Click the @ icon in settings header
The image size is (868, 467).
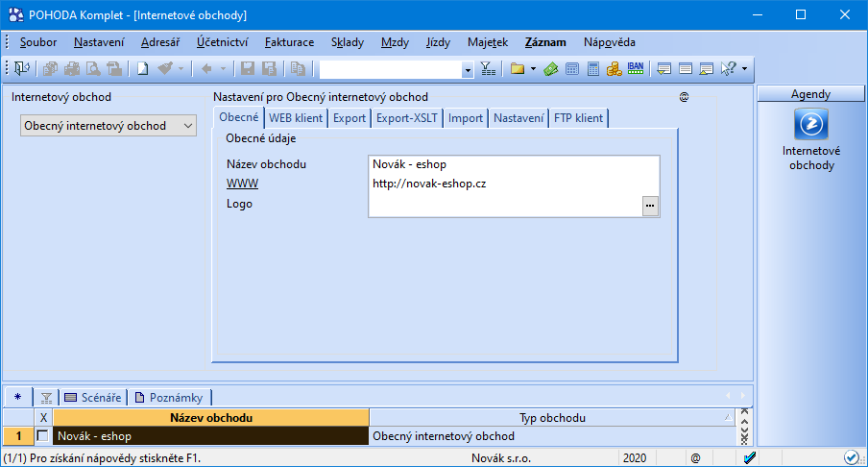(685, 97)
